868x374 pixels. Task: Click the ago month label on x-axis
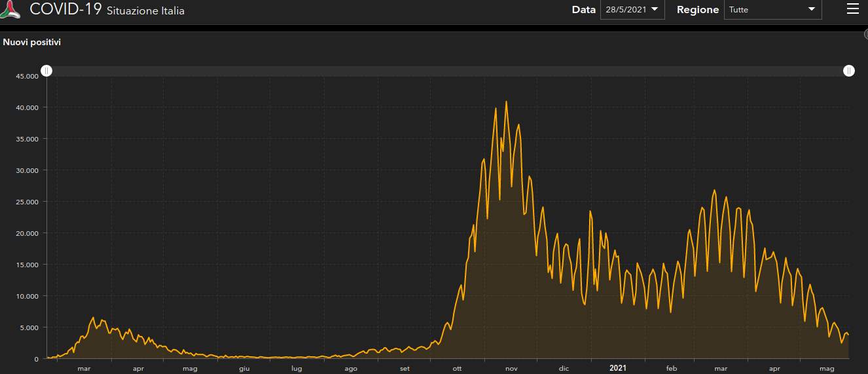(x=351, y=369)
